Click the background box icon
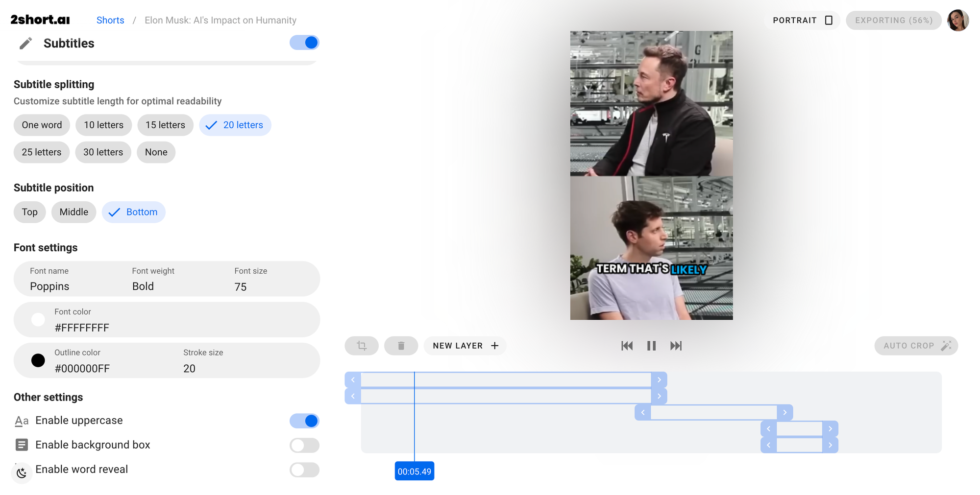Screen dimensions: 980x495 (22, 445)
